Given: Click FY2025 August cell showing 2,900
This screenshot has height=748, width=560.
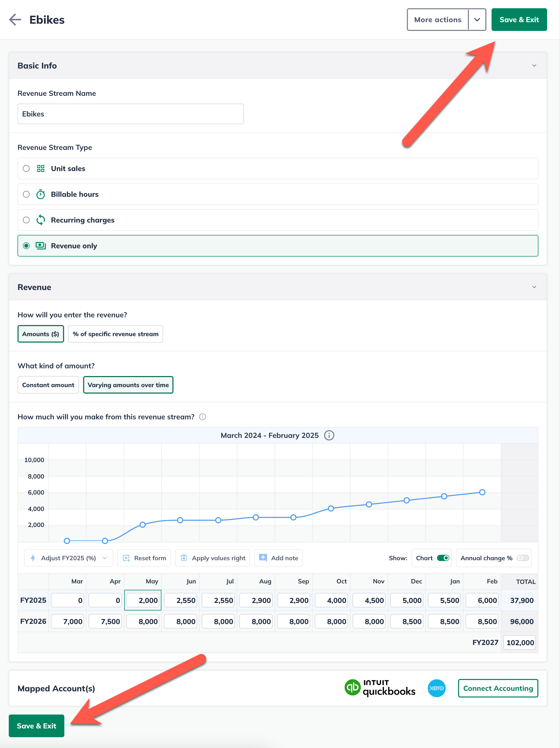Looking at the screenshot, I should (x=256, y=601).
